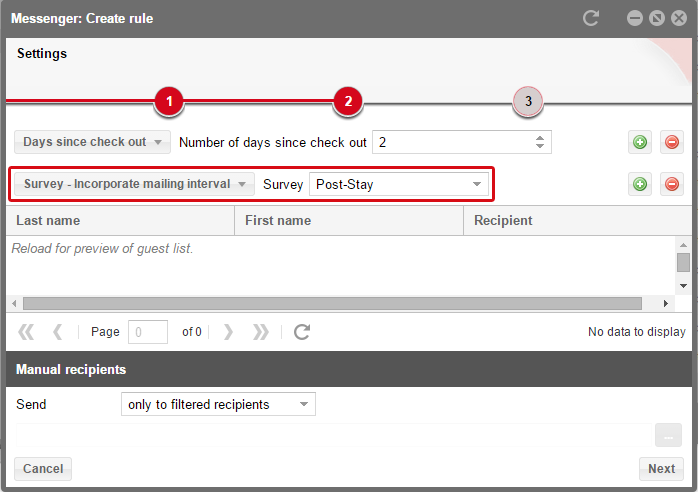Add a filter after the Survey row
698x492 pixels.
(x=640, y=184)
